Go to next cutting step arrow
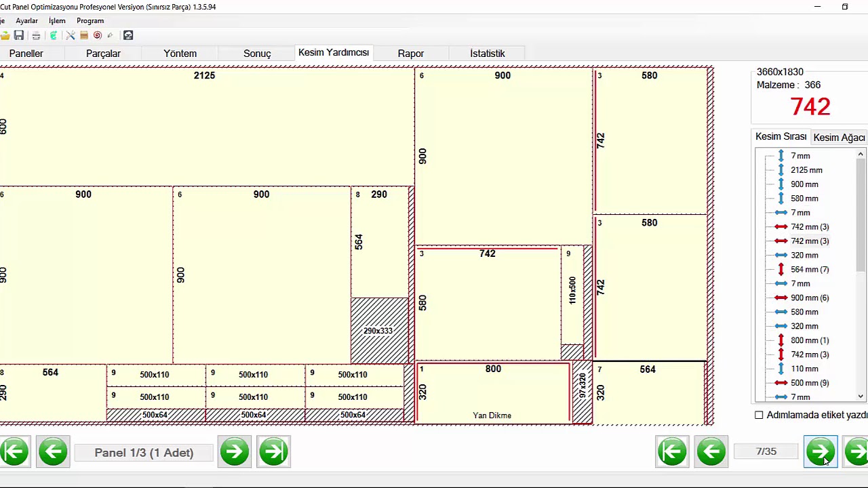 click(821, 451)
